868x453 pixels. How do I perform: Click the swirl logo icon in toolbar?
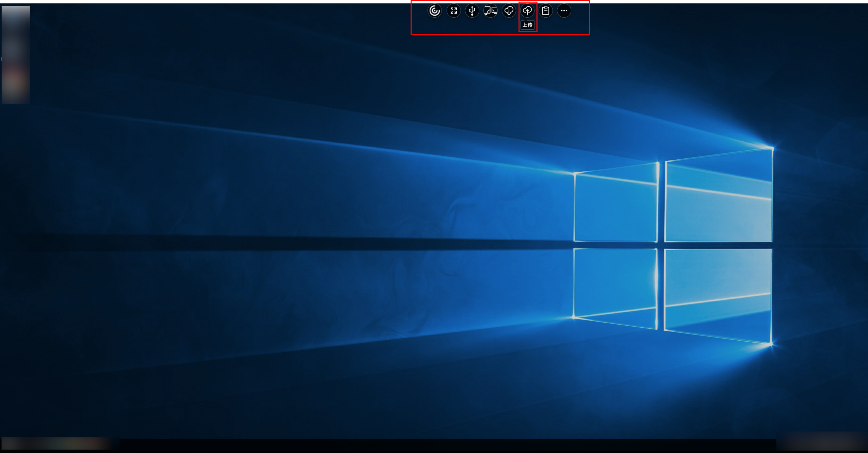tap(434, 11)
